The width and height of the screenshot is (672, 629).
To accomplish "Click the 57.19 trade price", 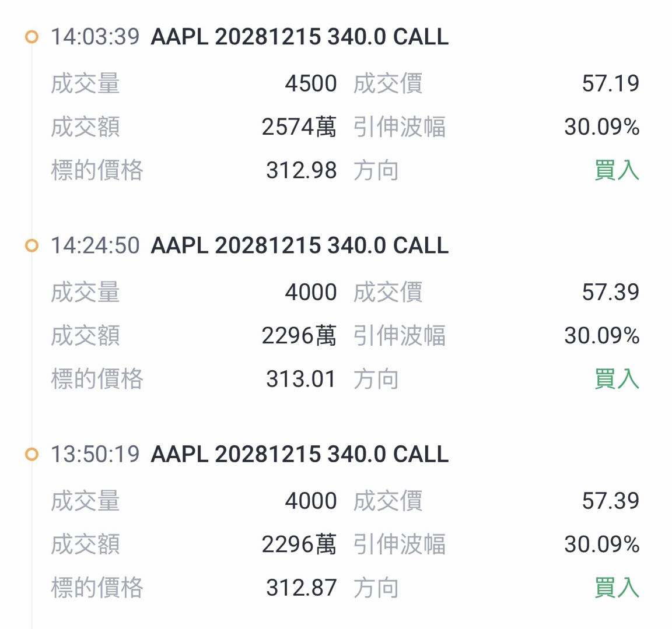I will [610, 83].
